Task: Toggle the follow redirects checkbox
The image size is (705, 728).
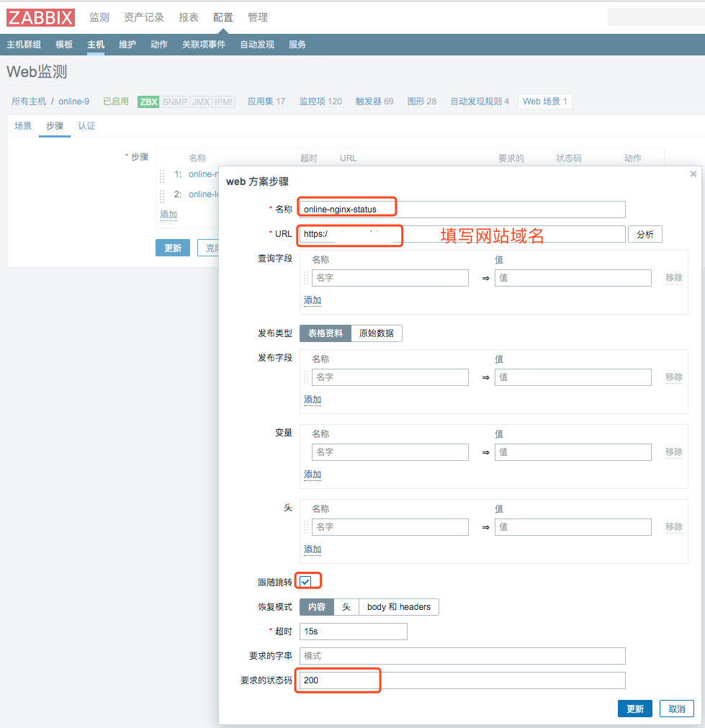Action: click(x=305, y=582)
